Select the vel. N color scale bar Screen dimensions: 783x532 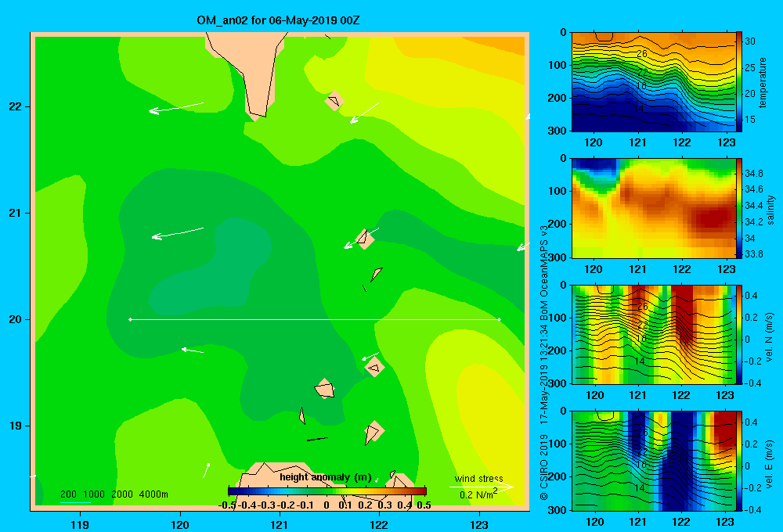[x=738, y=334]
